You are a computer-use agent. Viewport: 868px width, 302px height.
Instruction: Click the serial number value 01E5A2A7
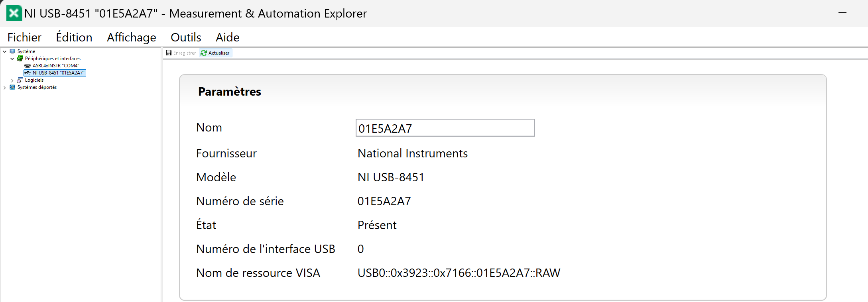tap(384, 201)
